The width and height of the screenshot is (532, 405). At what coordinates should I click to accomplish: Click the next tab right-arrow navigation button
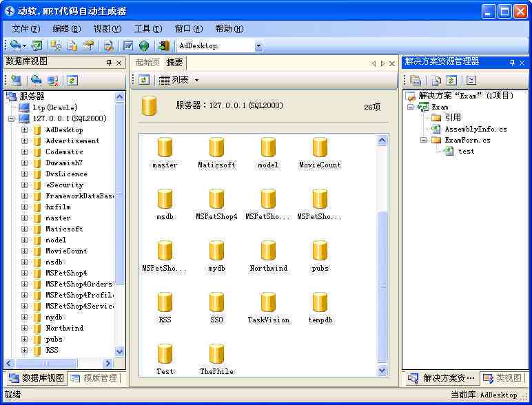point(382,63)
